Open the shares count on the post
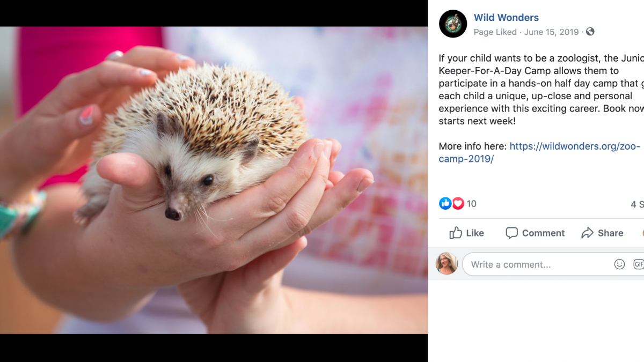Screen dimensions: 644x362 pyautogui.click(x=637, y=204)
